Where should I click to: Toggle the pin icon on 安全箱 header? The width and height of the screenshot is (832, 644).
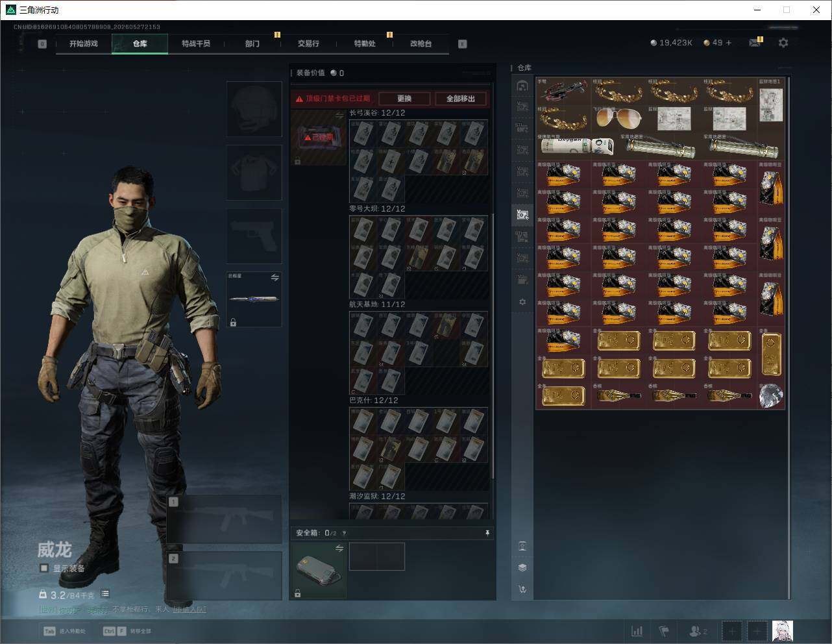pyautogui.click(x=487, y=532)
